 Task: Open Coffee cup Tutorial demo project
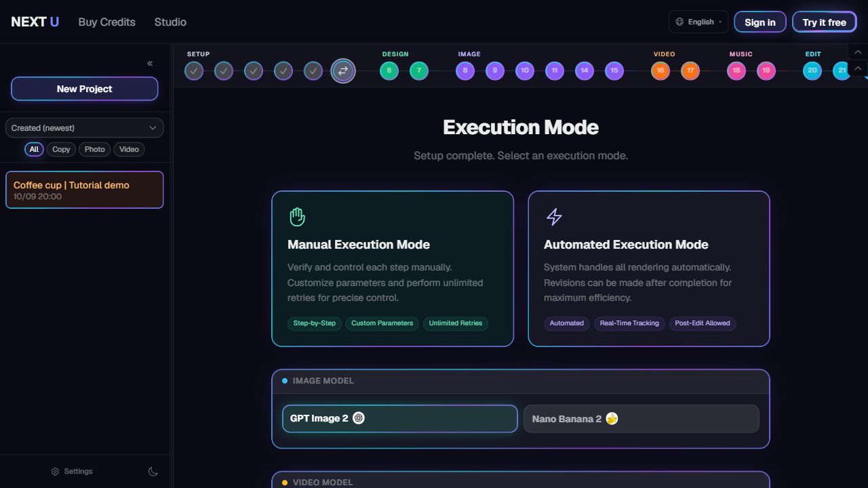(x=84, y=190)
